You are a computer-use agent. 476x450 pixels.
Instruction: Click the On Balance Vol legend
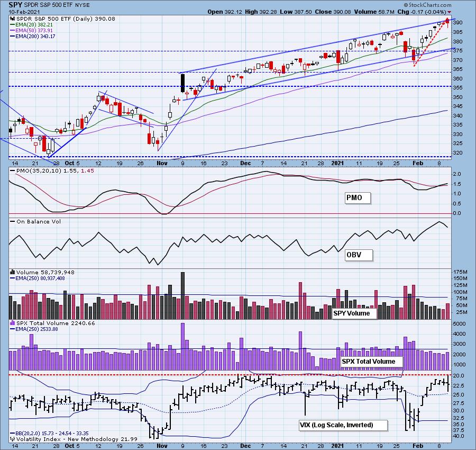(35, 221)
